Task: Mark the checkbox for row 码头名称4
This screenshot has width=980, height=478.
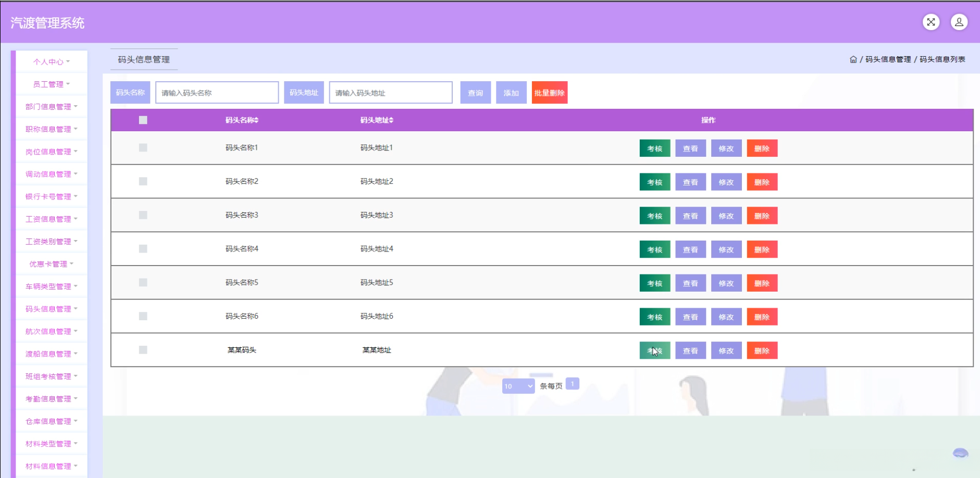Action: [x=143, y=249]
